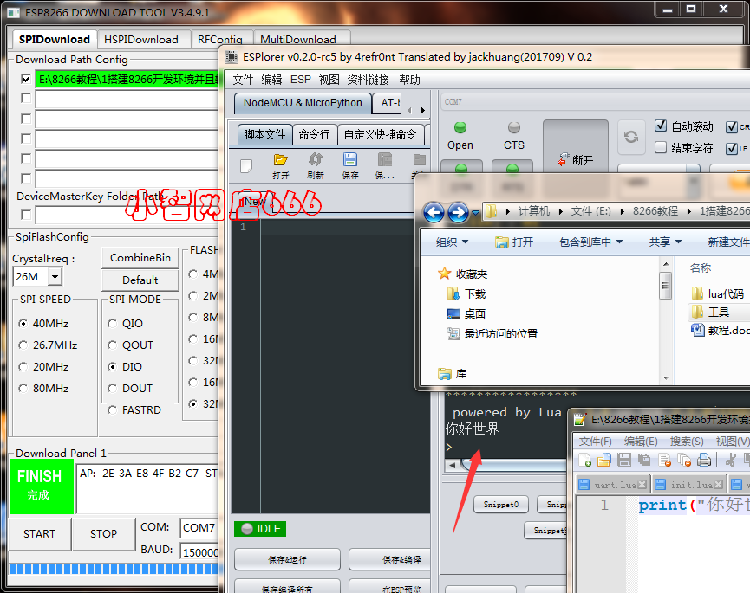Image resolution: width=750 pixels, height=593 pixels.
Task: Select QIO SPI mode
Action: [x=112, y=324]
